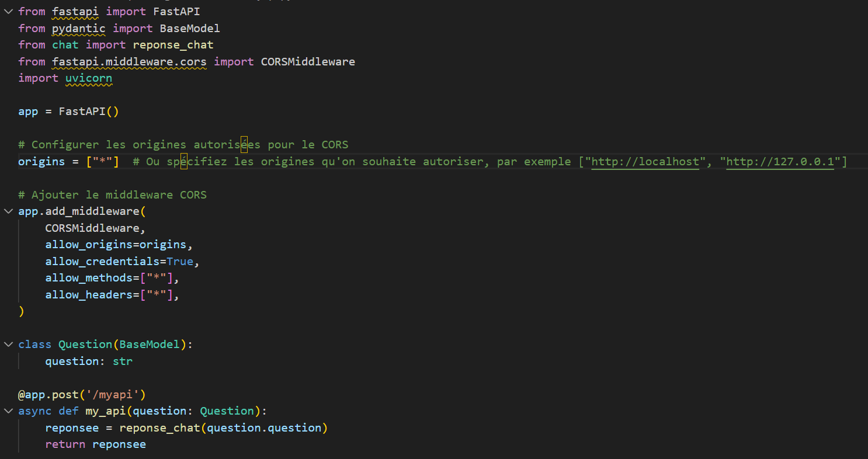The image size is (868, 459).
Task: Click the str type annotation
Action: pyautogui.click(x=123, y=361)
